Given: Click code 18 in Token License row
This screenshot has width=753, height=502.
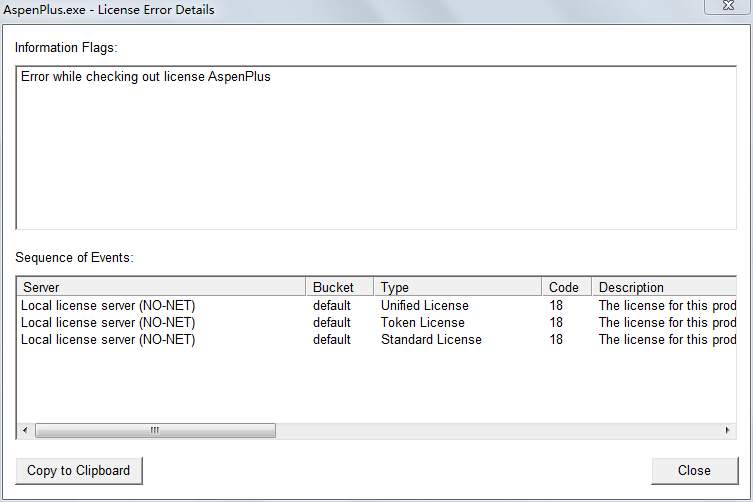Looking at the screenshot, I should [556, 322].
